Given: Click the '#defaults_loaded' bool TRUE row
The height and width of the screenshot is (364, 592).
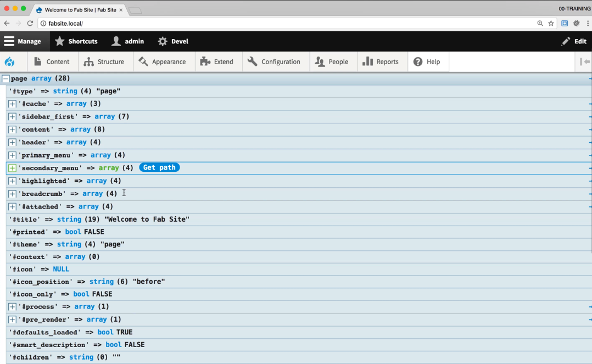Looking at the screenshot, I should [x=299, y=332].
